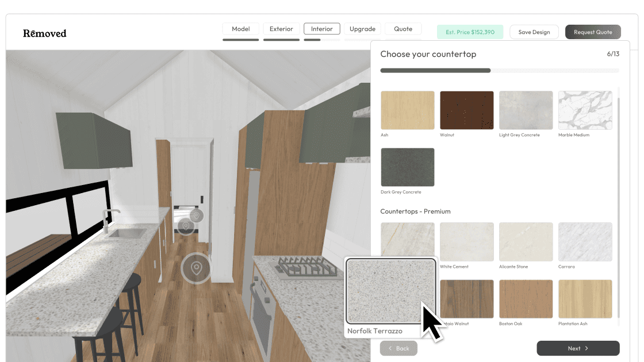Select the Marble Medium countertop
The height and width of the screenshot is (362, 644).
585,110
